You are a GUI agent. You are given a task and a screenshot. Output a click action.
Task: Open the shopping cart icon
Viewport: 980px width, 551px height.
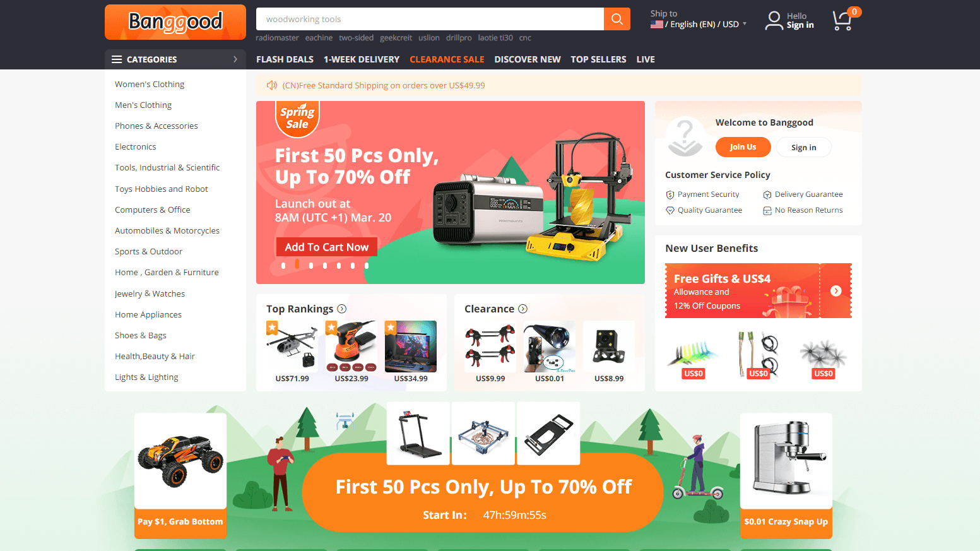(842, 21)
